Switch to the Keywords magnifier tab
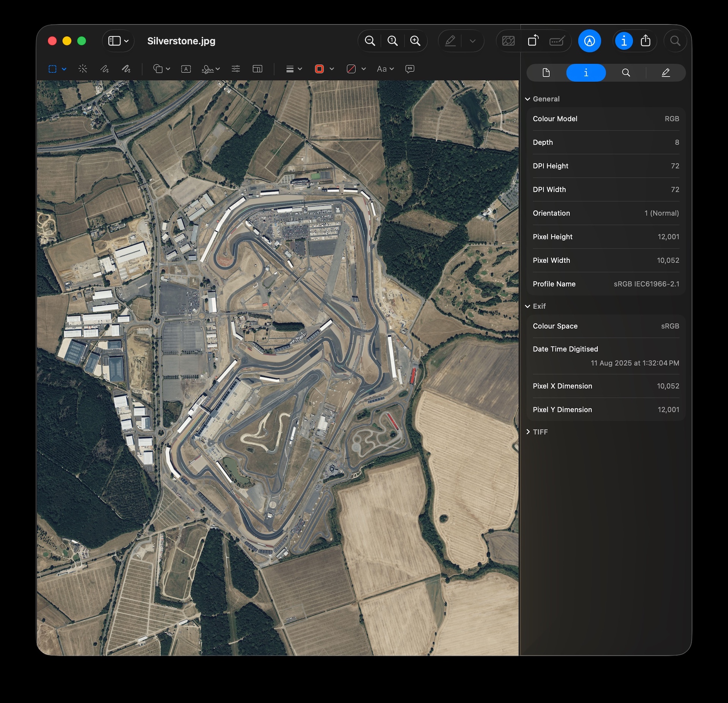This screenshot has height=703, width=728. pos(626,72)
